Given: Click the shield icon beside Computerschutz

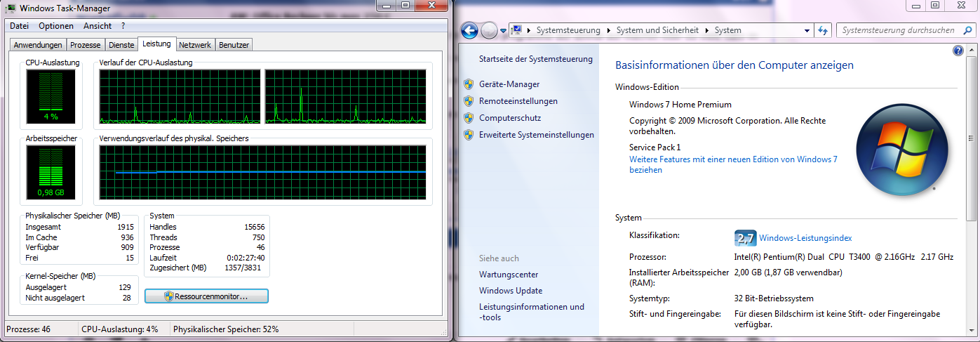Looking at the screenshot, I should click(x=469, y=118).
